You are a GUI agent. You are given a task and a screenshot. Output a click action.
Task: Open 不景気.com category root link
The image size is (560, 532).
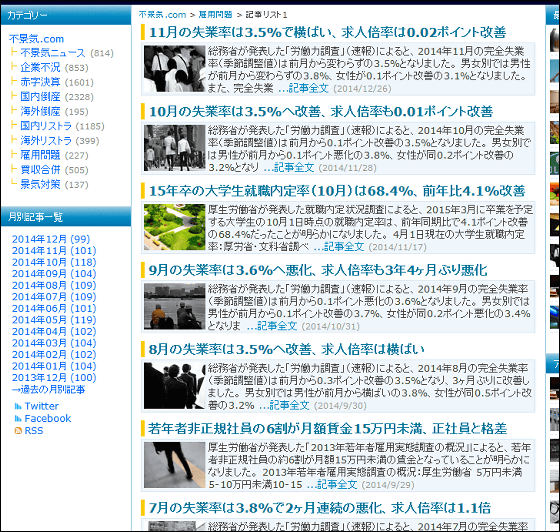click(36, 39)
